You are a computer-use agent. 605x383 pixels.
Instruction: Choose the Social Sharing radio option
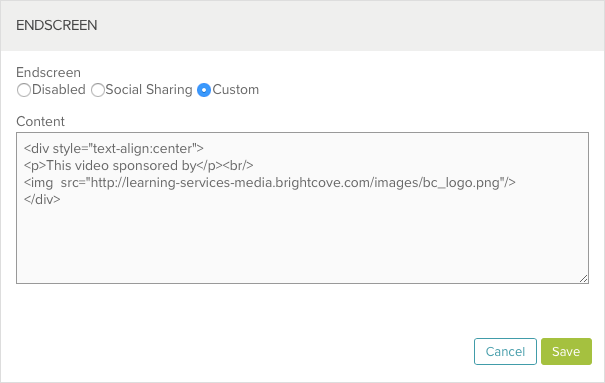point(98,90)
